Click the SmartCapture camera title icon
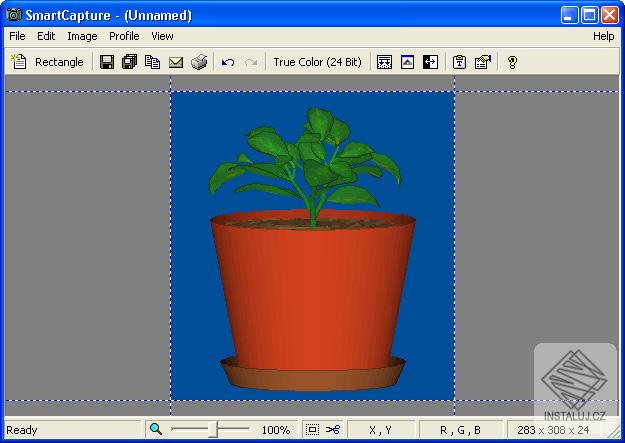Image resolution: width=625 pixels, height=443 pixels. 14,15
